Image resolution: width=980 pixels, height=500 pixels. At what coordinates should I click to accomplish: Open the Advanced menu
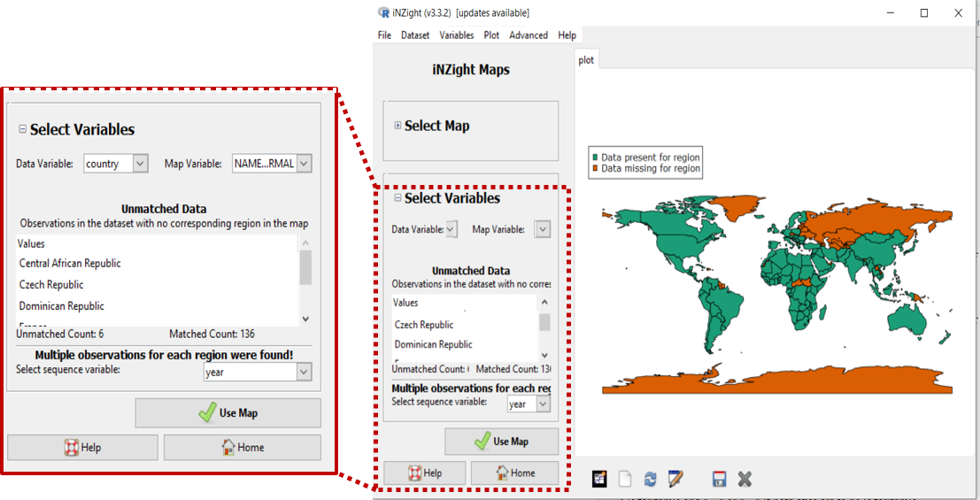(x=529, y=35)
